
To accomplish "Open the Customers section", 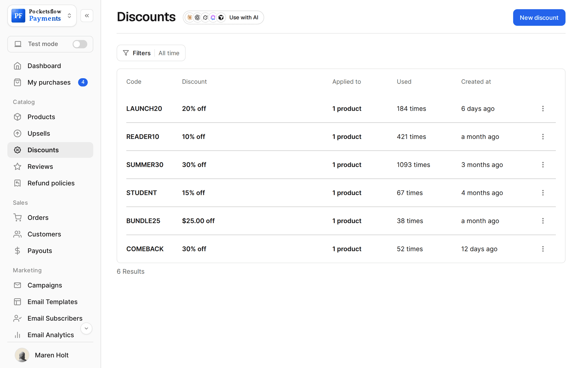I will [50, 234].
